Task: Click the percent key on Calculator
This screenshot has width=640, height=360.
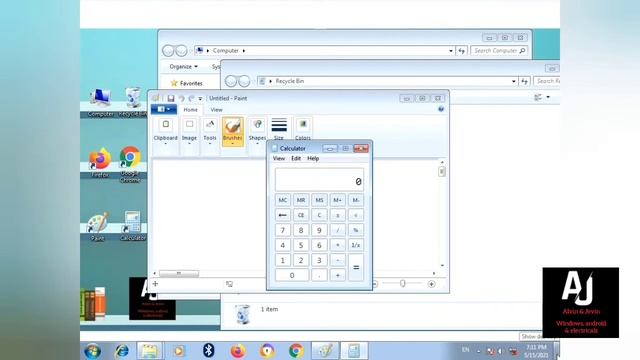Action: (356, 230)
